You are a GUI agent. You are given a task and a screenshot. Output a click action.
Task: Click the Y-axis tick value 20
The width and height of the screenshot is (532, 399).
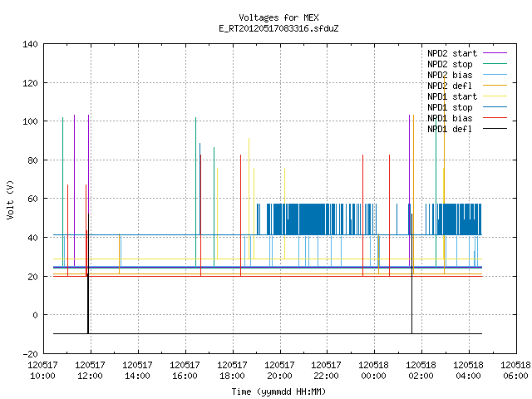click(32, 277)
